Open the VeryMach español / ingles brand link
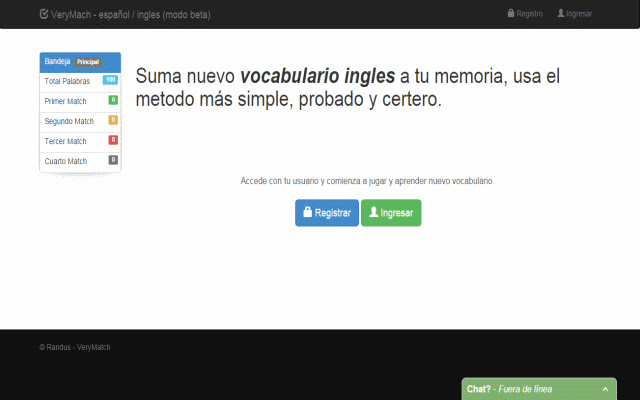Image resolution: width=640 pixels, height=400 pixels. [x=125, y=15]
